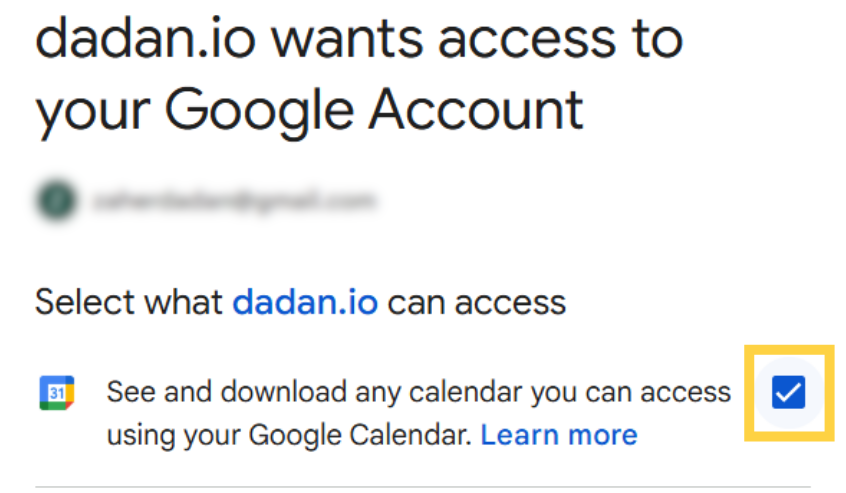Screen dimensions: 846x493
Task: Click the word "your" in the heading
Action: (93, 108)
